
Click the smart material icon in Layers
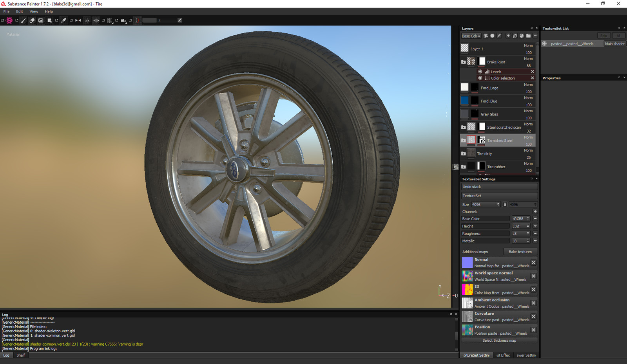point(522,36)
